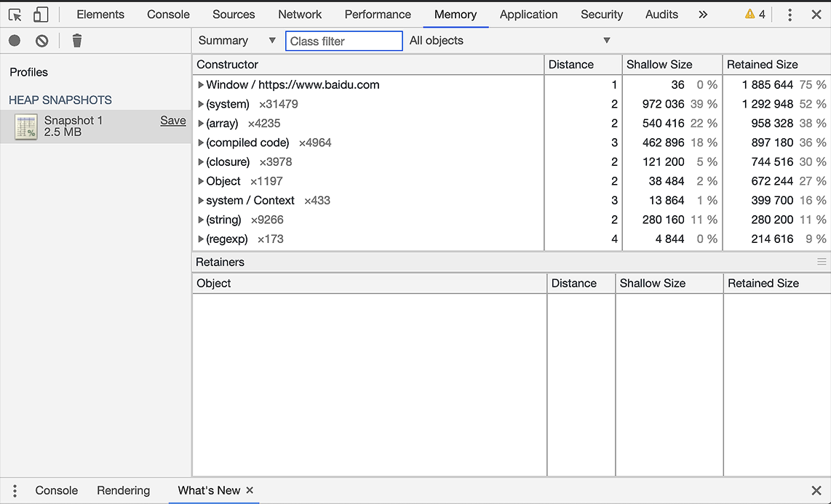This screenshot has height=504, width=831.
Task: Click the record heap snapshot button
Action: [15, 41]
